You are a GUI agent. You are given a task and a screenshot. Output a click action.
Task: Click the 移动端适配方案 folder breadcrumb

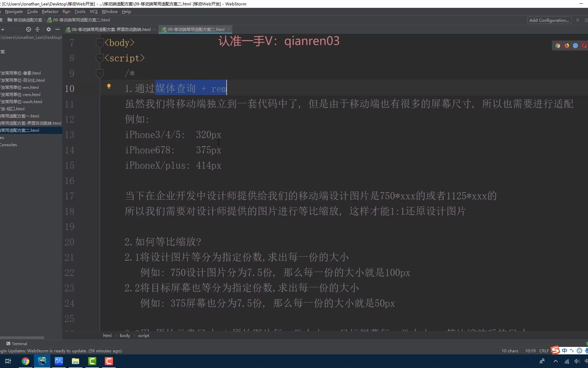[x=25, y=20]
